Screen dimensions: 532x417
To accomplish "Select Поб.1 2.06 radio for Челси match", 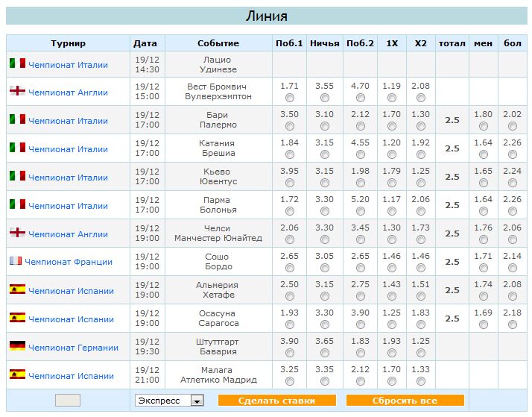I will tap(289, 239).
